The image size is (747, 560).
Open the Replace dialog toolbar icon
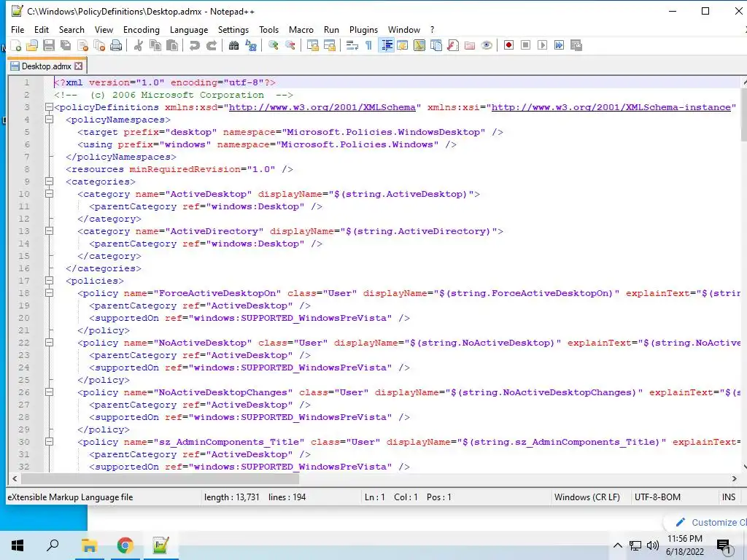[x=251, y=45]
